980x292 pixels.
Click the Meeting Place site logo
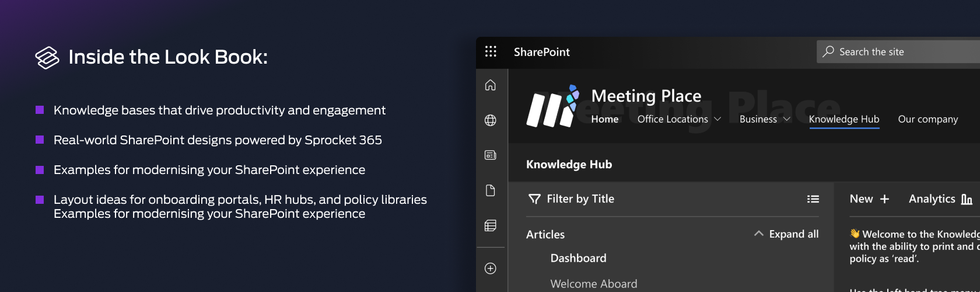click(552, 107)
